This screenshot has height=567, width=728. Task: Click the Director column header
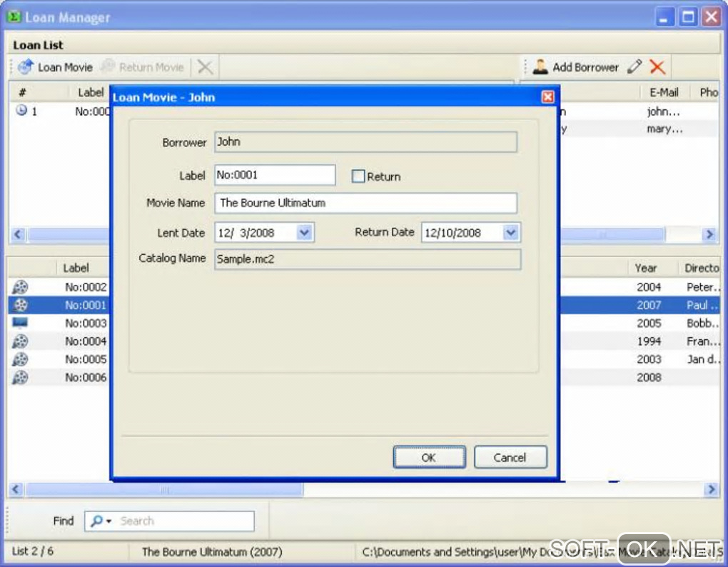click(x=702, y=268)
